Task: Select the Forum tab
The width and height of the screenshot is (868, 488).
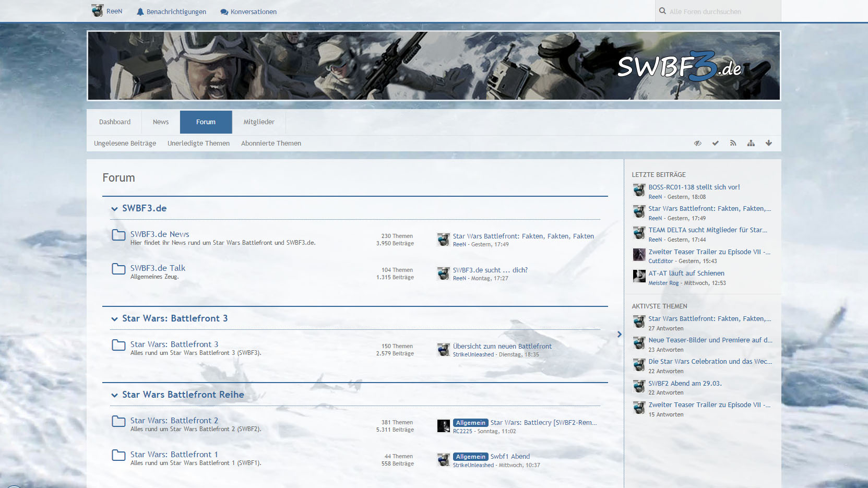Action: click(206, 122)
